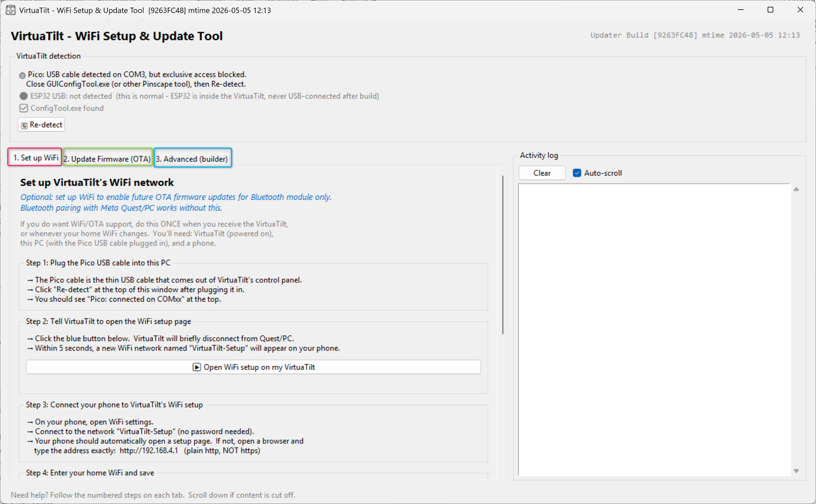Viewport: 816px width, 504px height.
Task: Open the Advanced (builder) tab
Action: [193, 158]
